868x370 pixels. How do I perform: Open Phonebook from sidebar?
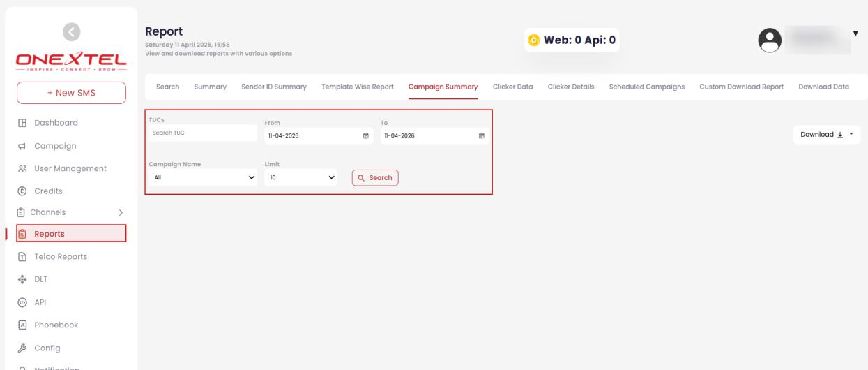pyautogui.click(x=56, y=325)
